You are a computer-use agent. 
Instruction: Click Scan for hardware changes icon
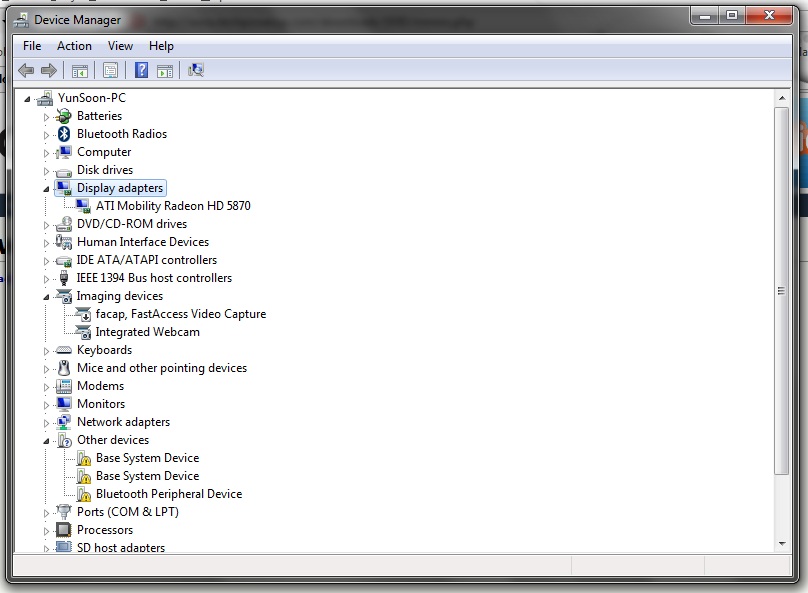[x=196, y=70]
